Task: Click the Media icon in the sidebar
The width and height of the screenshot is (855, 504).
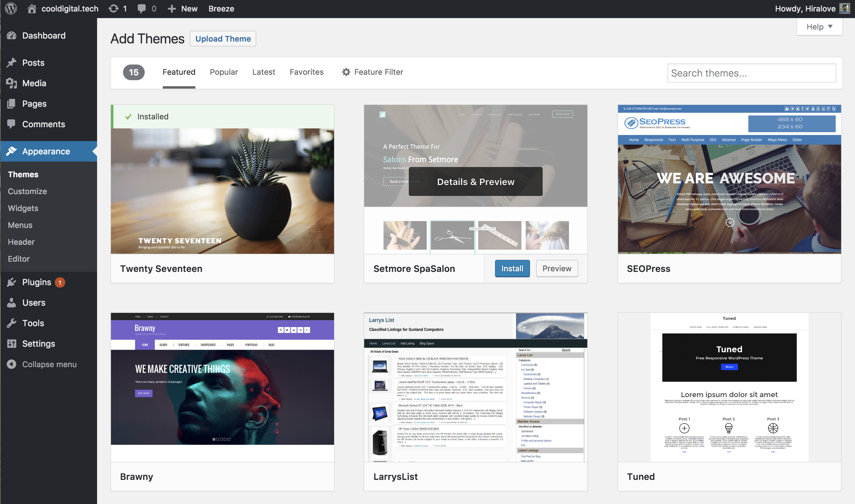Action: pos(11,83)
